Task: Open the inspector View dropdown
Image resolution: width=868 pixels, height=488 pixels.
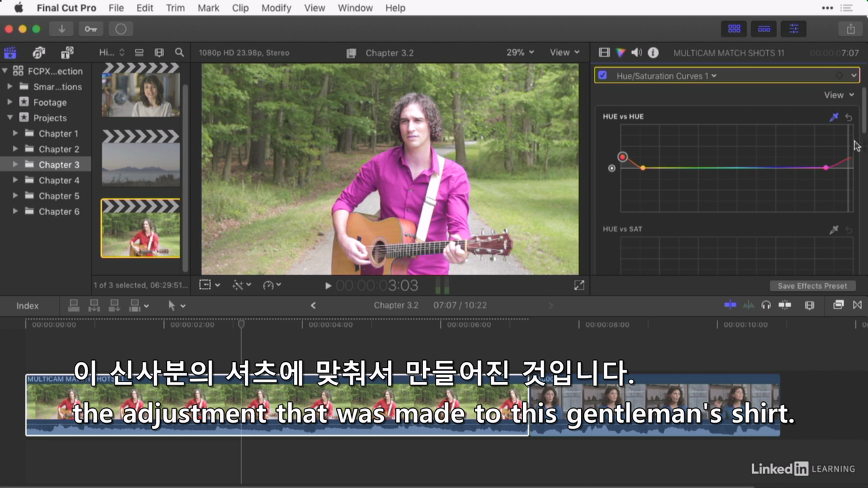Action: (839, 95)
